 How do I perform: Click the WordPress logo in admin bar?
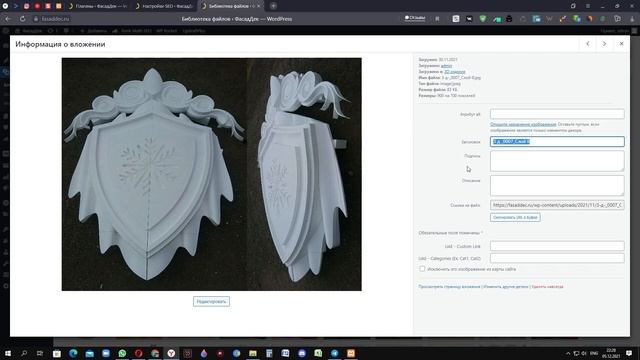pos(6,31)
